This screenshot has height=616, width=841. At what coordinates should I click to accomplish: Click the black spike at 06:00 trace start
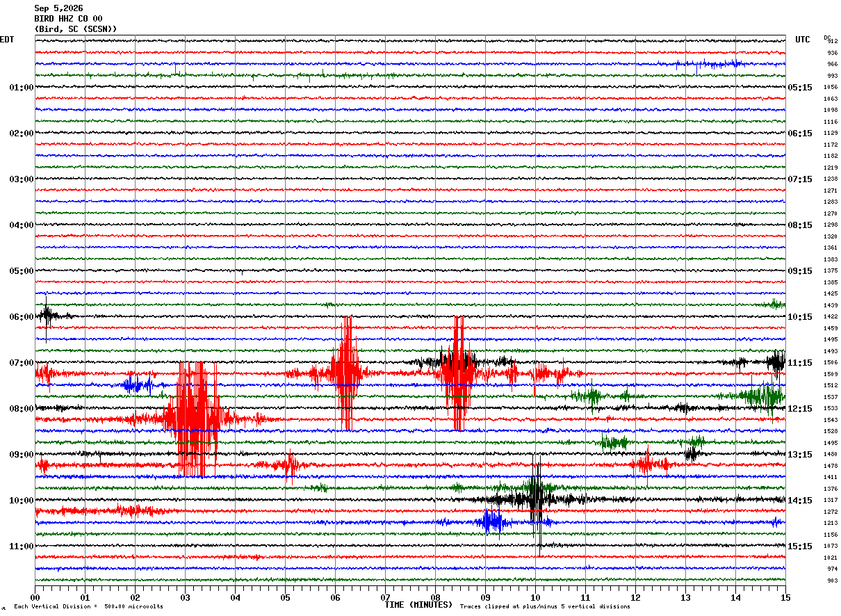(x=46, y=317)
